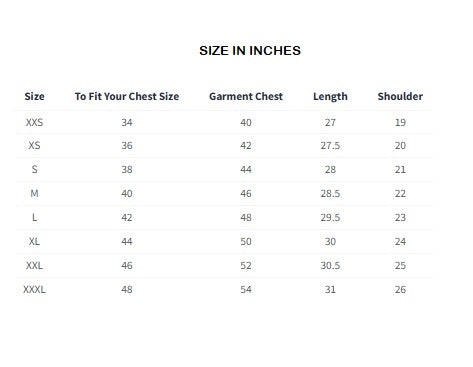The height and width of the screenshot is (367, 473).
Task: Select the XS size label
Action: 34,145
